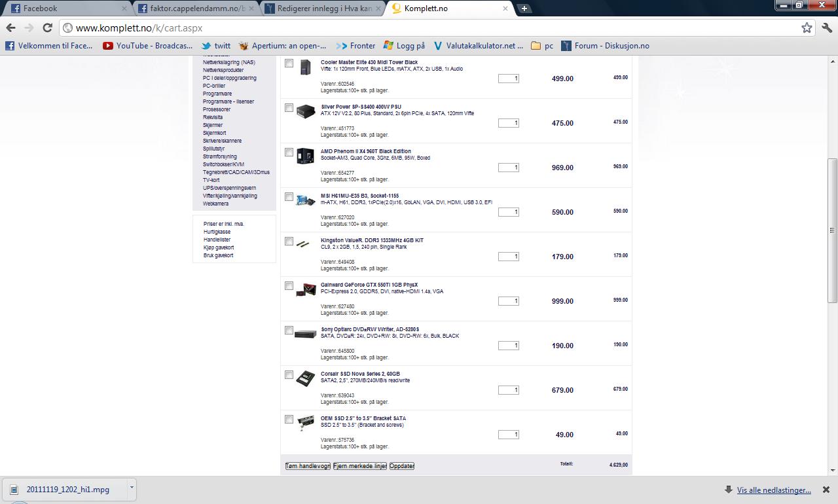The image size is (838, 504).
Task: Close the Facebook tab
Action: (124, 9)
